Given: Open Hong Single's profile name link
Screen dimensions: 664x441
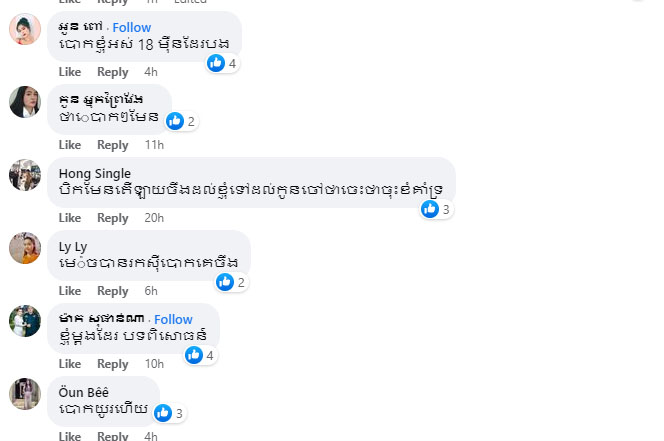Looking at the screenshot, I should click(x=94, y=174).
